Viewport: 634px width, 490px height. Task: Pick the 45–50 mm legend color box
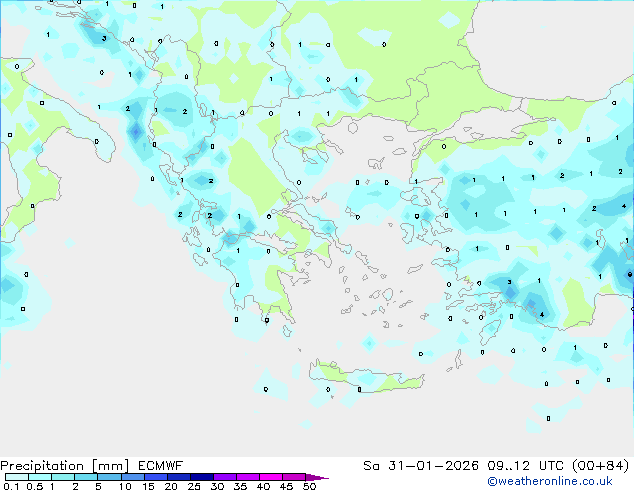[294, 477]
